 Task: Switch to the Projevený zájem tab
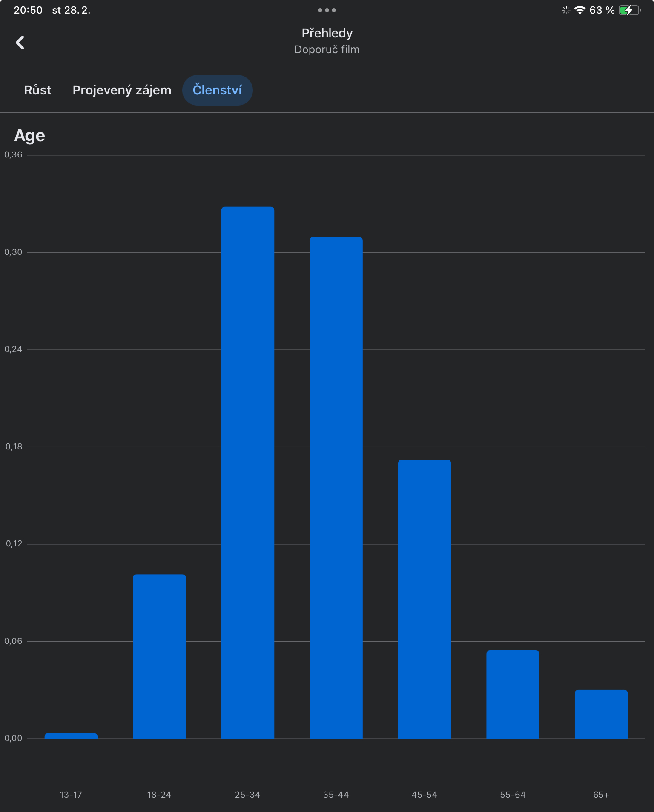click(x=122, y=90)
